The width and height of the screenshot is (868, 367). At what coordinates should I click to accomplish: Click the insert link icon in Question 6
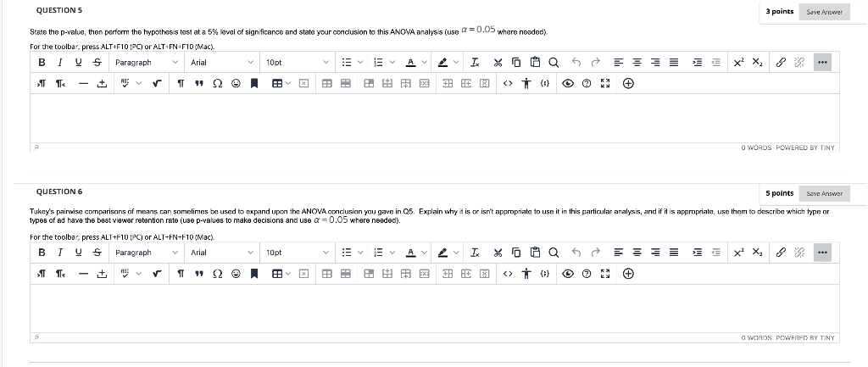coord(781,253)
